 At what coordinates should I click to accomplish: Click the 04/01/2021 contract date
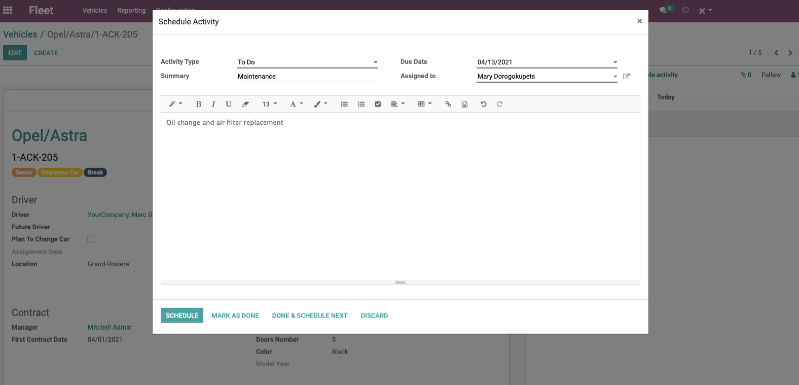(105, 340)
